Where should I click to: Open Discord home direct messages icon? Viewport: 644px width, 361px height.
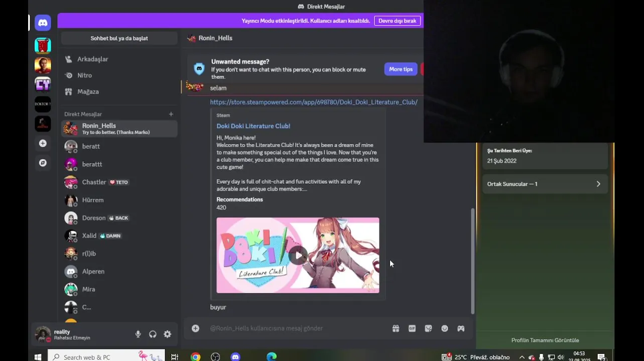[x=43, y=23]
